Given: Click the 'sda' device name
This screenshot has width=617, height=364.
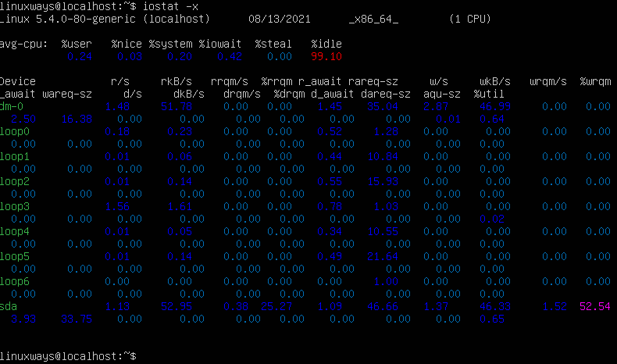Looking at the screenshot, I should click(9, 306).
